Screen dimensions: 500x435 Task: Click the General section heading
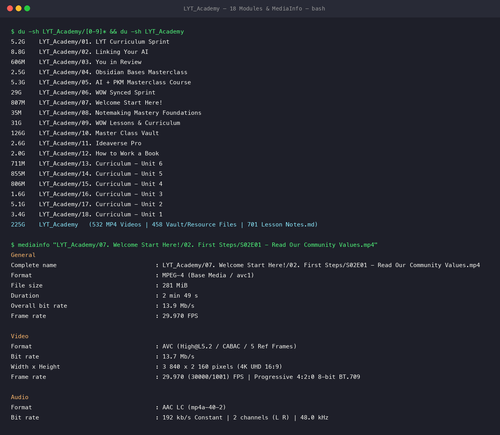[x=23, y=255]
